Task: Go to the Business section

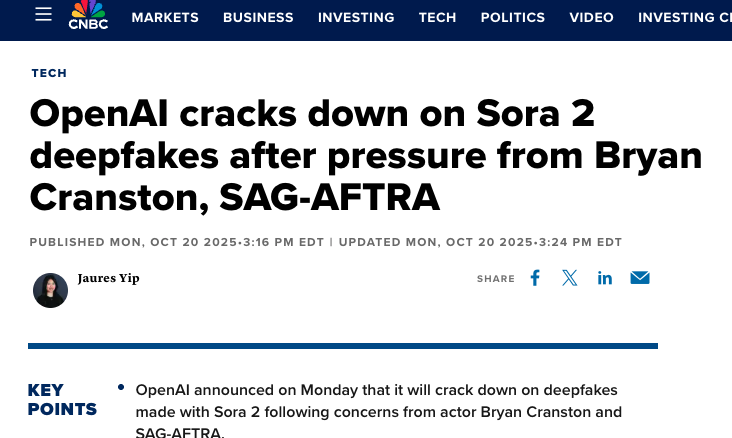Action: (x=258, y=17)
